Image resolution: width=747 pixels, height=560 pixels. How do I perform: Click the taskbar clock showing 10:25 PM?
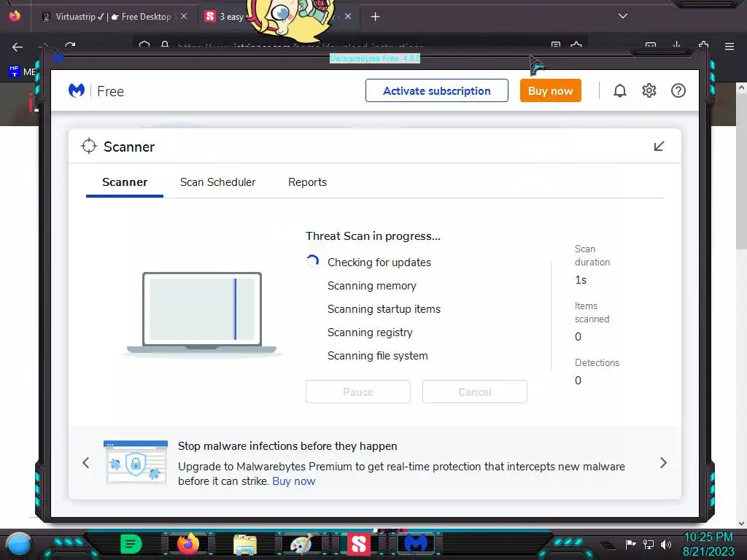(708, 544)
